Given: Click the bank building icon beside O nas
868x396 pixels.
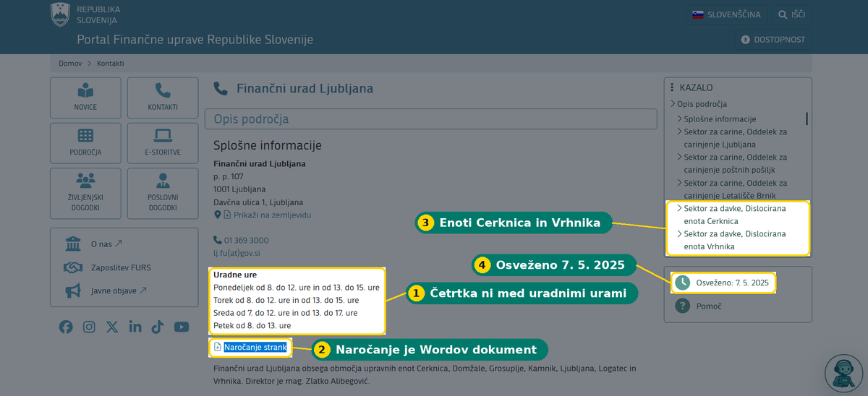Looking at the screenshot, I should (73, 244).
